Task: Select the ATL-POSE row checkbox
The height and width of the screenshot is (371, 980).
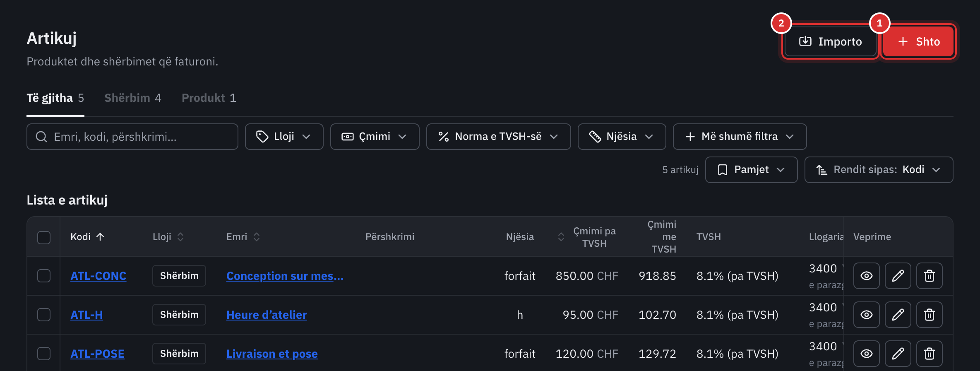Action: [x=44, y=354]
